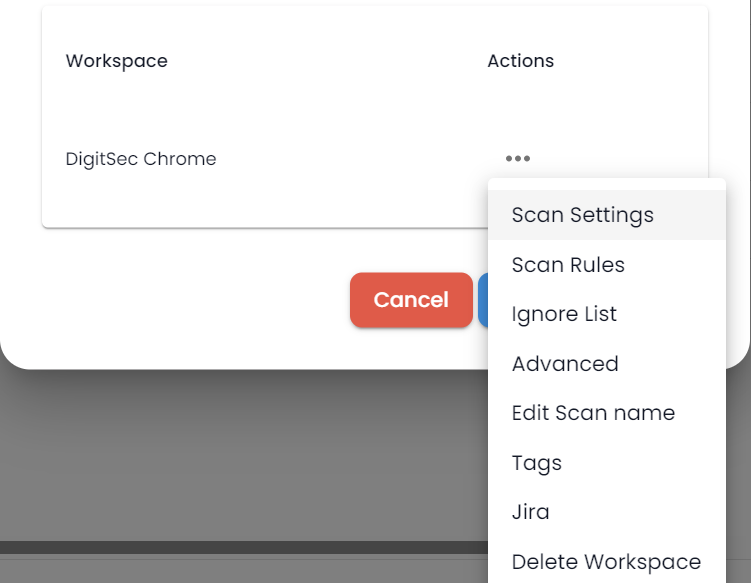The height and width of the screenshot is (583, 751).
Task: Choose Delete Workspace from the menu
Action: click(607, 561)
